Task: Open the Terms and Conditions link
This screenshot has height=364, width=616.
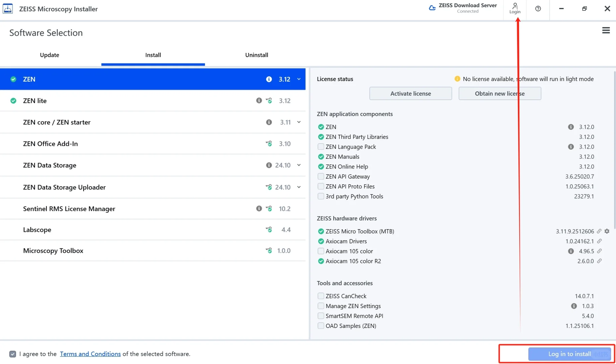Action: 90,354
